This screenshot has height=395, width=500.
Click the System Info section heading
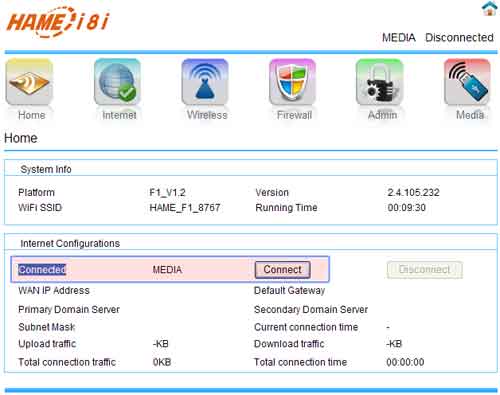(x=46, y=169)
